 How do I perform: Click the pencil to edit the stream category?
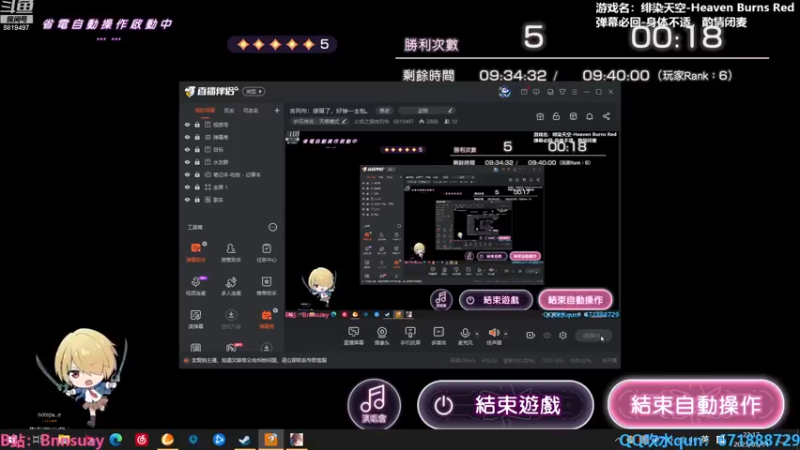pyautogui.click(x=344, y=121)
